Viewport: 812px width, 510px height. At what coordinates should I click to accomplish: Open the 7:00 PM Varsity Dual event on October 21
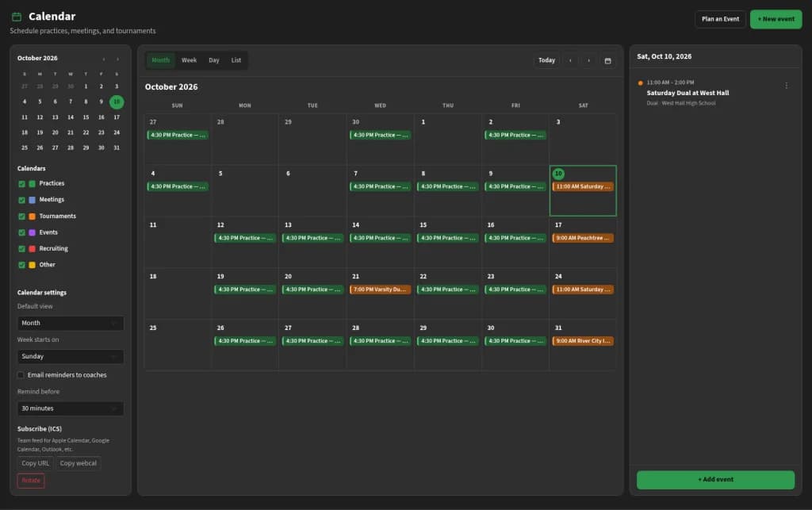[380, 290]
